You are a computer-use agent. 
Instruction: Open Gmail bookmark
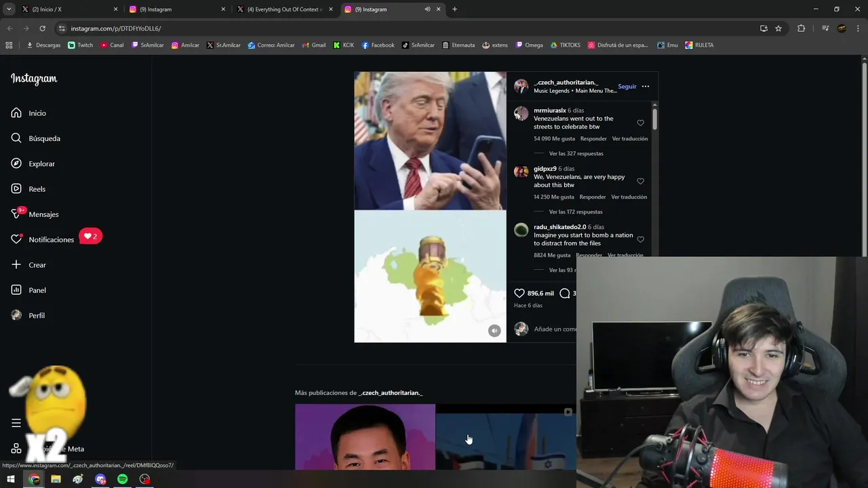[x=314, y=45]
